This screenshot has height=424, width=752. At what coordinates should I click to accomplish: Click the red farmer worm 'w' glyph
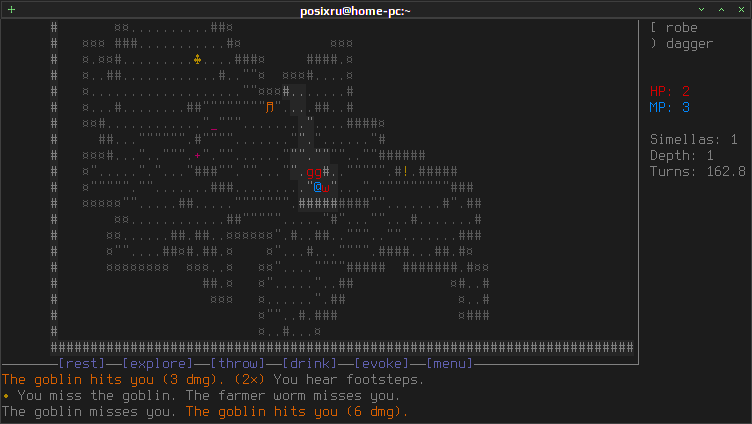tap(326, 188)
